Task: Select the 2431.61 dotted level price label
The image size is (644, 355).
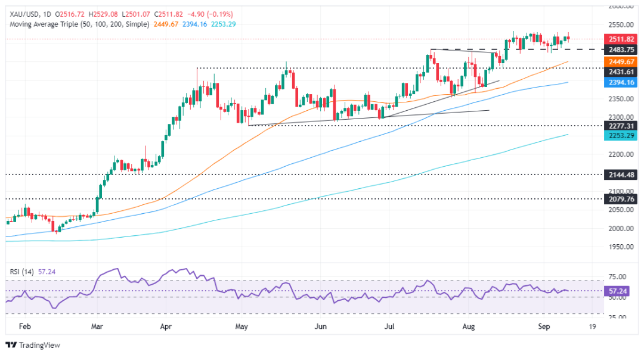Action: (621, 72)
